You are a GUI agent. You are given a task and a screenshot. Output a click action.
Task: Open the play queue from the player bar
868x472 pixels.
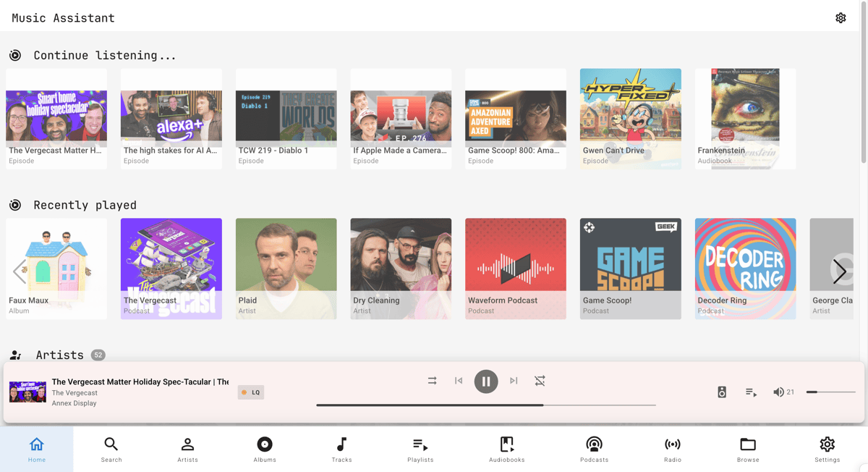[x=750, y=392]
